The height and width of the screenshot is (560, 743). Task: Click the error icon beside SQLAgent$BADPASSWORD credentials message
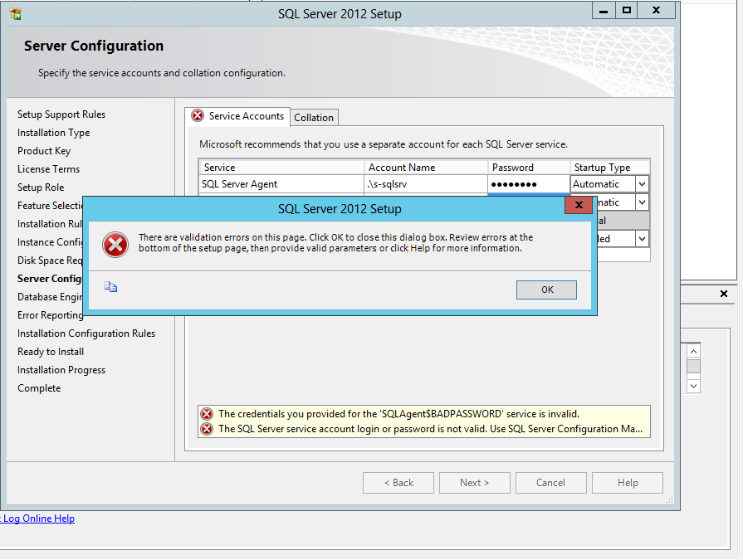(207, 414)
